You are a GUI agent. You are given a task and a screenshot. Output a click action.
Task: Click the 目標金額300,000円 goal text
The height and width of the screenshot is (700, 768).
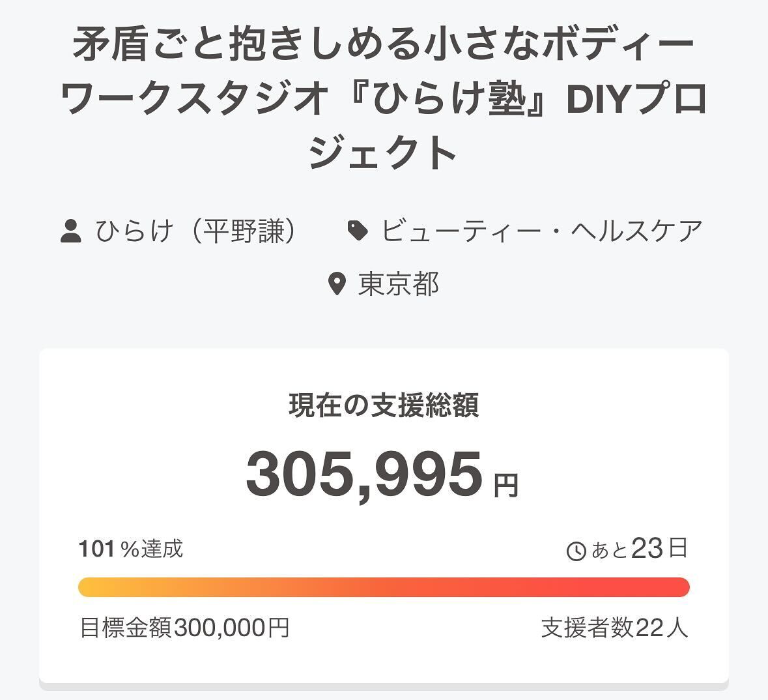pos(184,628)
